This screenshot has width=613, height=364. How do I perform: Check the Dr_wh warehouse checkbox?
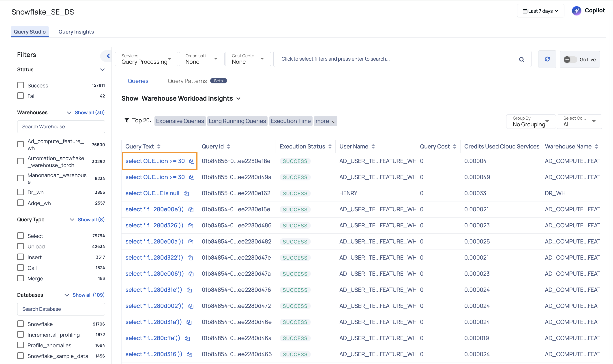pyautogui.click(x=21, y=192)
